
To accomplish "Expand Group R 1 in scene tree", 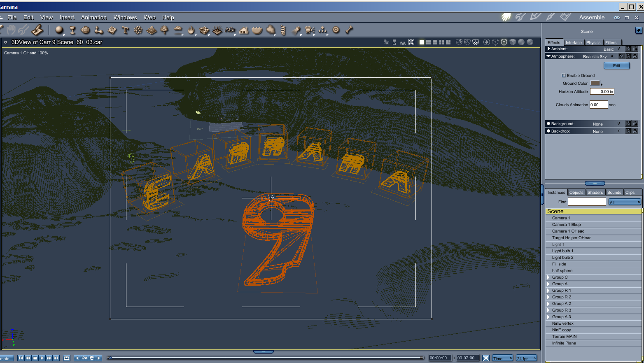I will click(548, 291).
